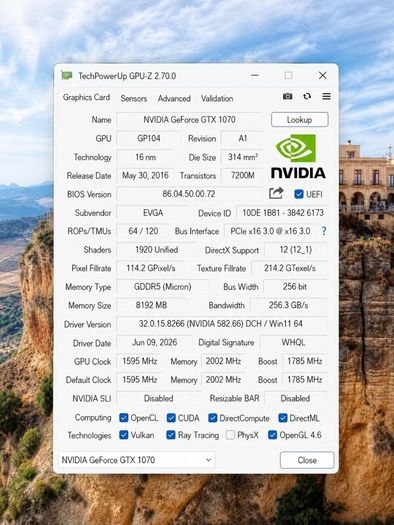Minimize the GPU-Z window
This screenshot has height=525, width=394.
[255, 75]
